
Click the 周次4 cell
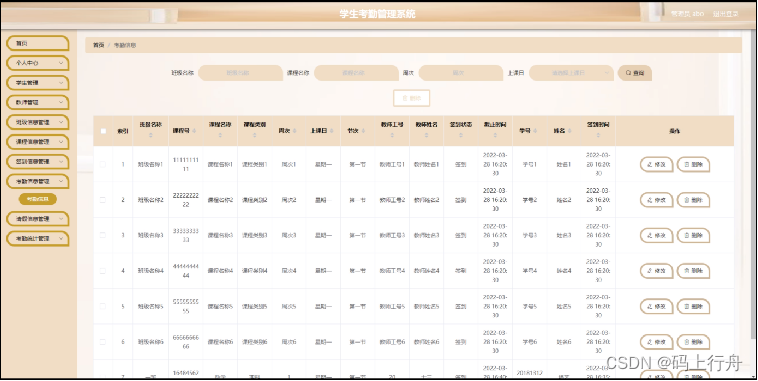[x=289, y=271]
